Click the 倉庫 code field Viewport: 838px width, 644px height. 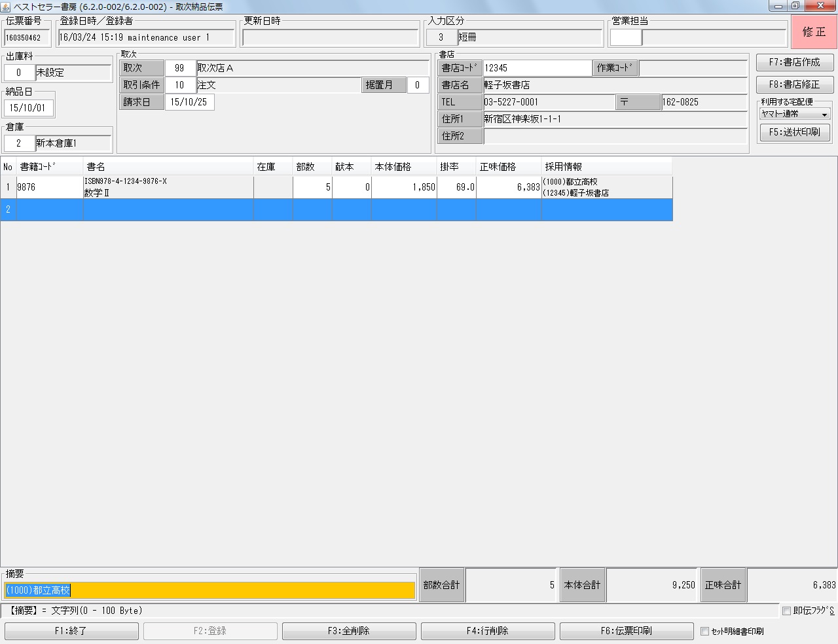[x=19, y=143]
